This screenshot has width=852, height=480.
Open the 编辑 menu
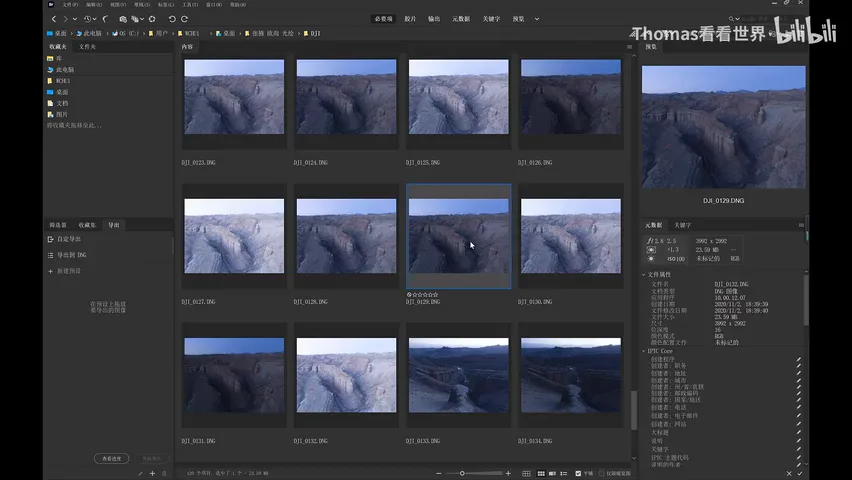(94, 4)
